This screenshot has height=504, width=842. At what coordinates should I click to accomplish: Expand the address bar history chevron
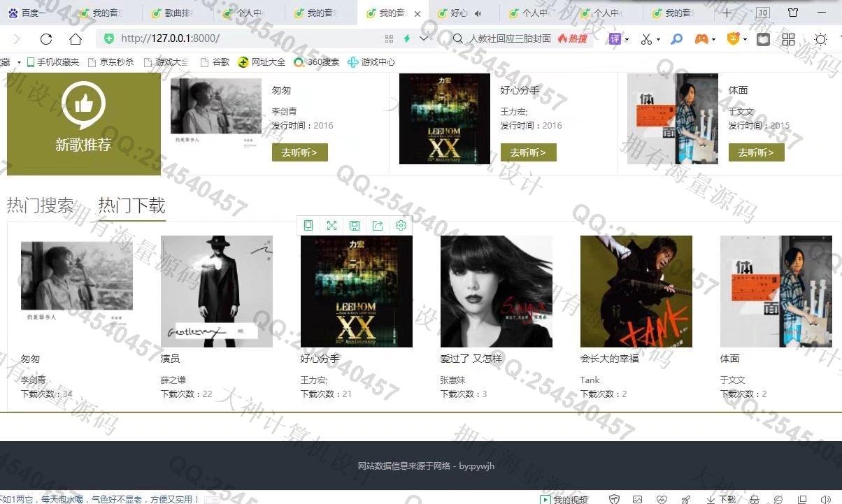click(424, 38)
